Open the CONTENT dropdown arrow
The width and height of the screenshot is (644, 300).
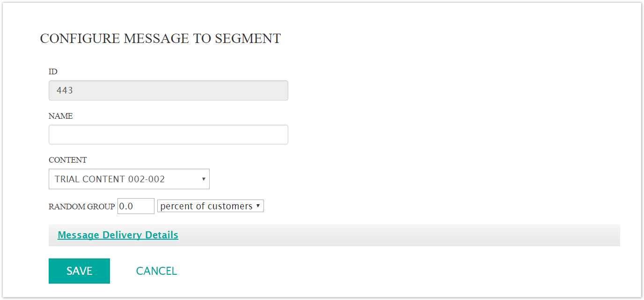tap(203, 179)
